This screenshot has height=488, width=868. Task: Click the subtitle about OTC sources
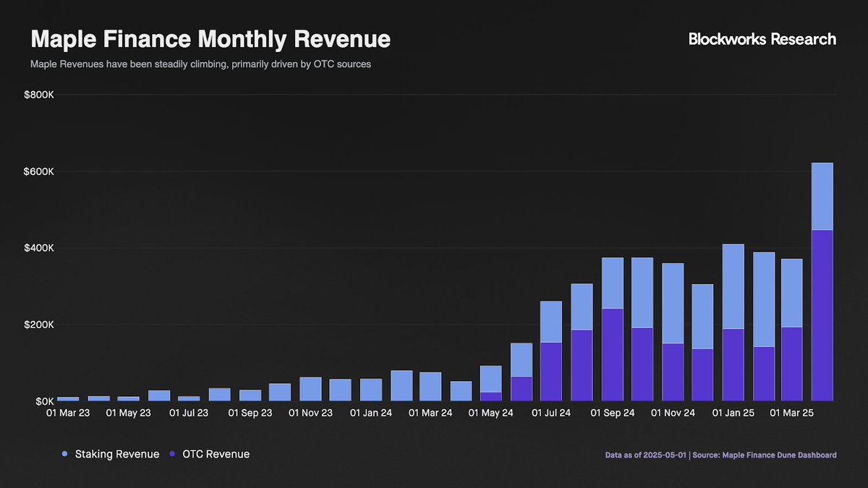pos(200,64)
